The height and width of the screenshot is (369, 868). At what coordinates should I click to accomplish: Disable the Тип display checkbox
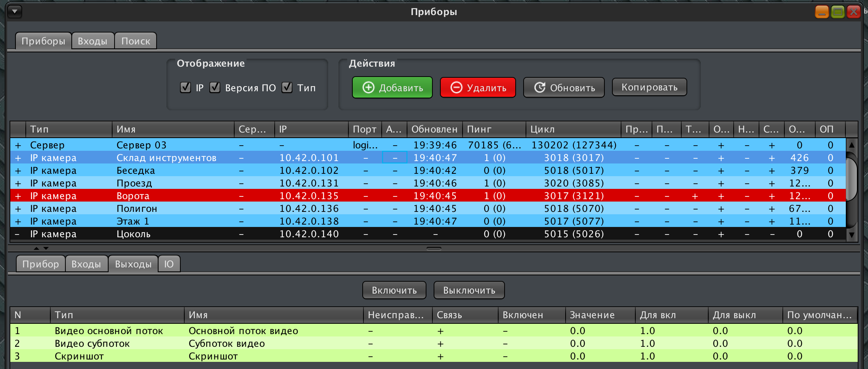tap(287, 87)
